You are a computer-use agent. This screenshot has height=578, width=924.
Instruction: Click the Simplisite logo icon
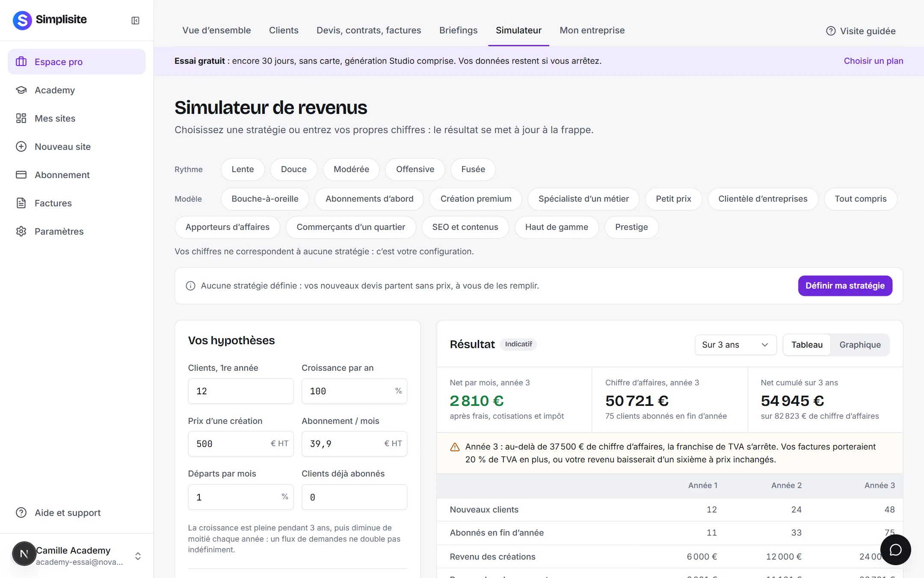(22, 20)
